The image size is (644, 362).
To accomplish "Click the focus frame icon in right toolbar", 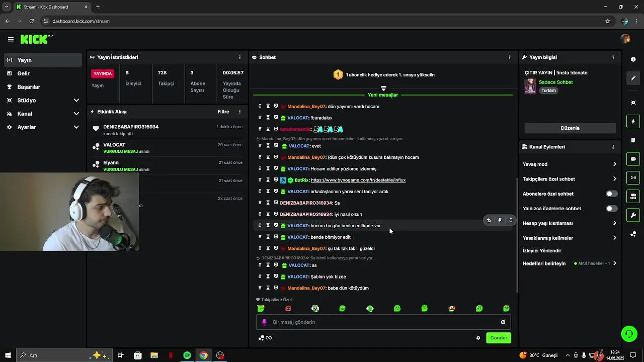I will click(x=633, y=103).
